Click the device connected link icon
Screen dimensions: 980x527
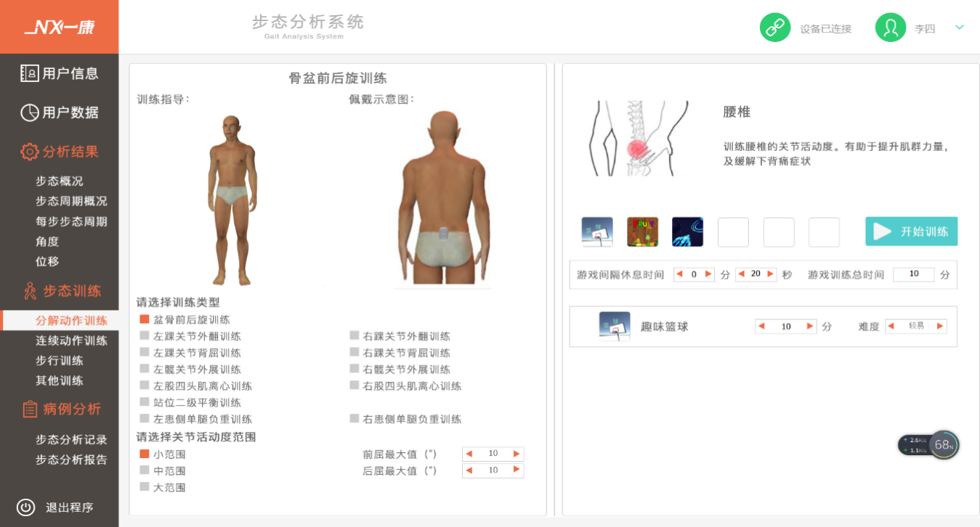pos(775,28)
